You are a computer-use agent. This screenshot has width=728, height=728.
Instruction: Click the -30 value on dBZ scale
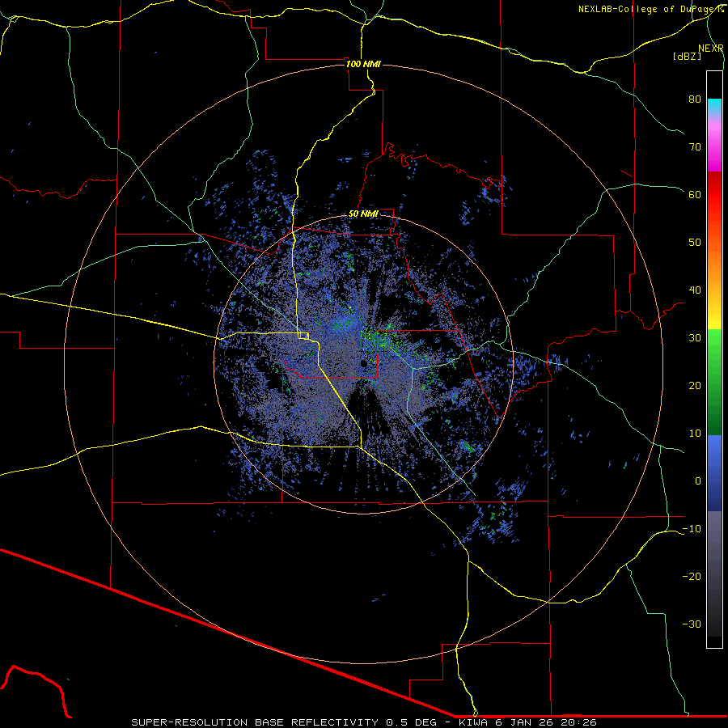[x=692, y=624]
